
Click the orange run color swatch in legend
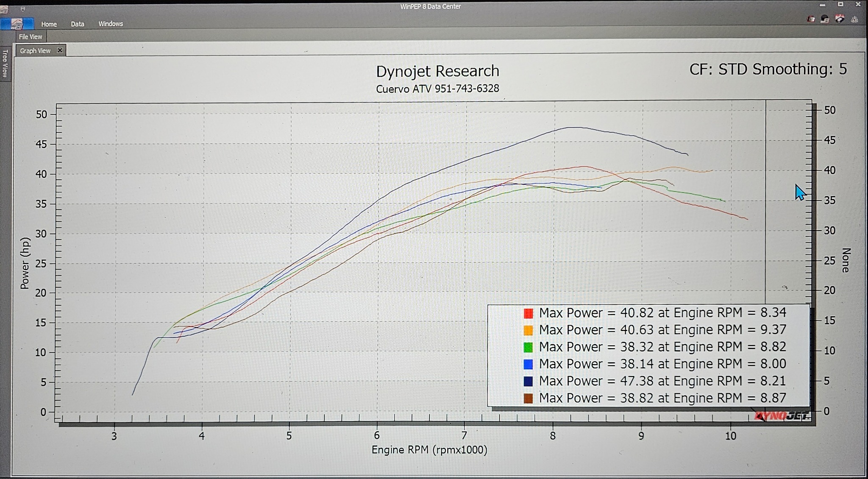pos(528,330)
